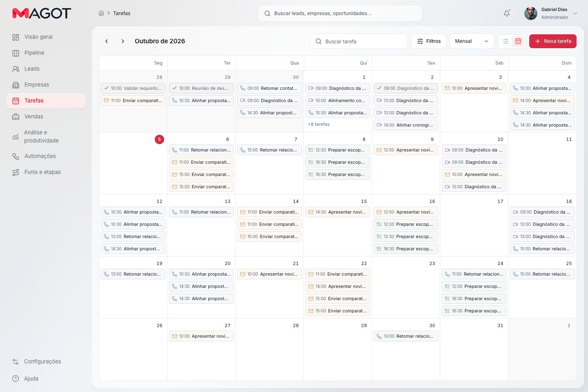Open 12:00 Apresentar novi task on day 27
The height and width of the screenshot is (392, 588).
[201, 336]
